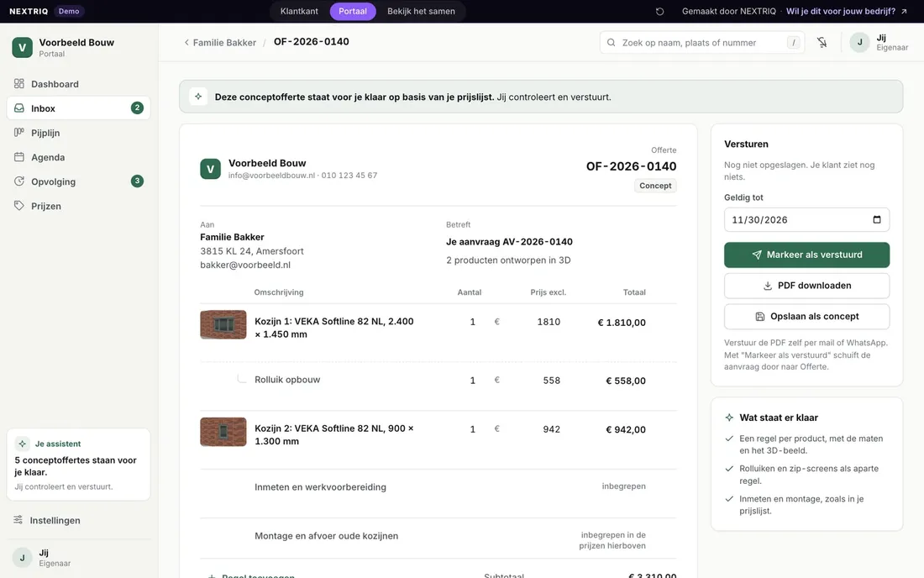Viewport: 924px width, 578px height.
Task: Edit the Kozijn 1 quantity value
Action: coord(473,322)
